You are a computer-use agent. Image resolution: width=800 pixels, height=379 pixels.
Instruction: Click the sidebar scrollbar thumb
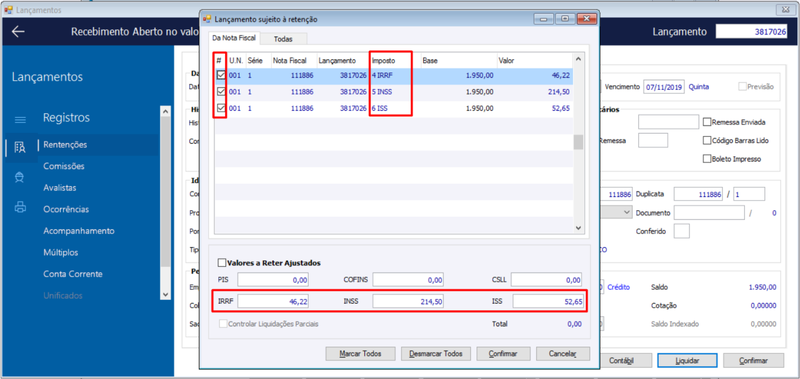[x=165, y=192]
